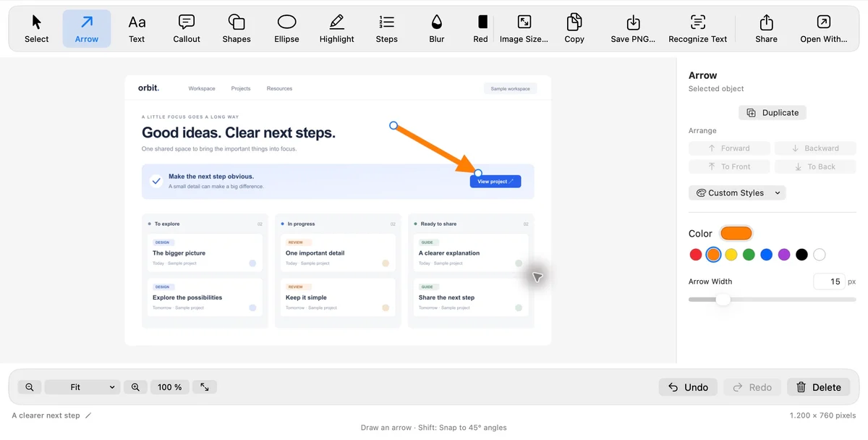Click 'Share the next step' card

471,297
